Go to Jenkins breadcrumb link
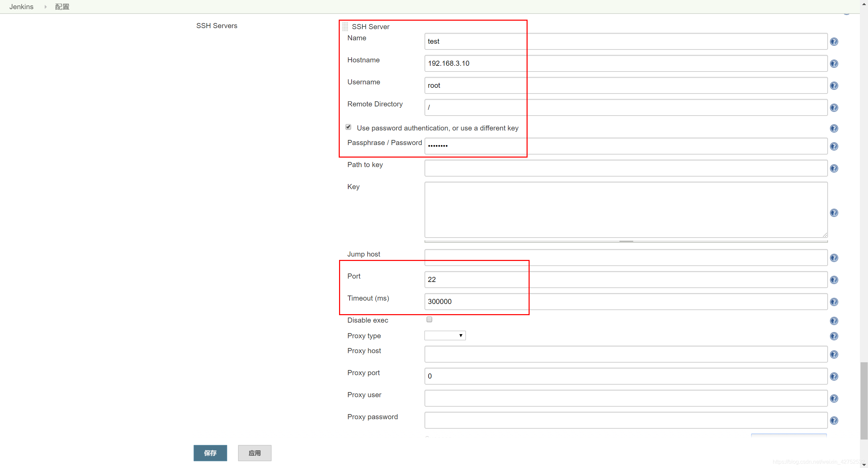868x468 pixels. point(21,7)
